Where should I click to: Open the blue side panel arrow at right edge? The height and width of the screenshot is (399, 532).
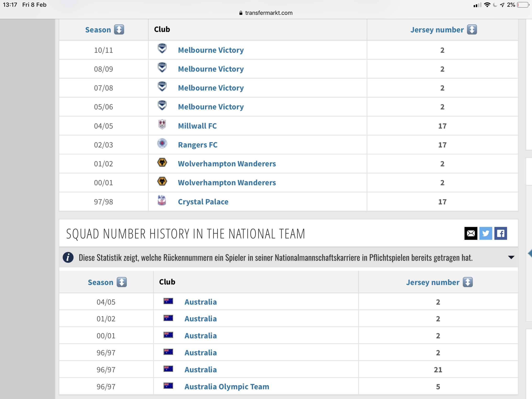click(530, 253)
